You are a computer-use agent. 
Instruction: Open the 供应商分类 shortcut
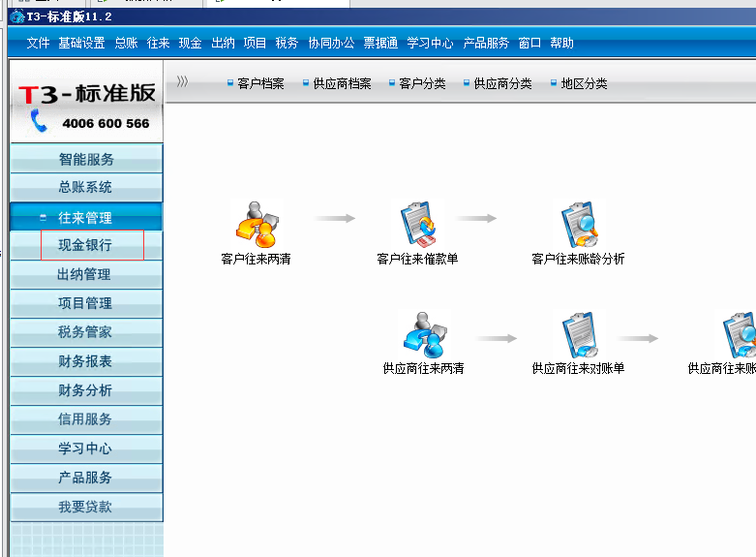[x=498, y=83]
